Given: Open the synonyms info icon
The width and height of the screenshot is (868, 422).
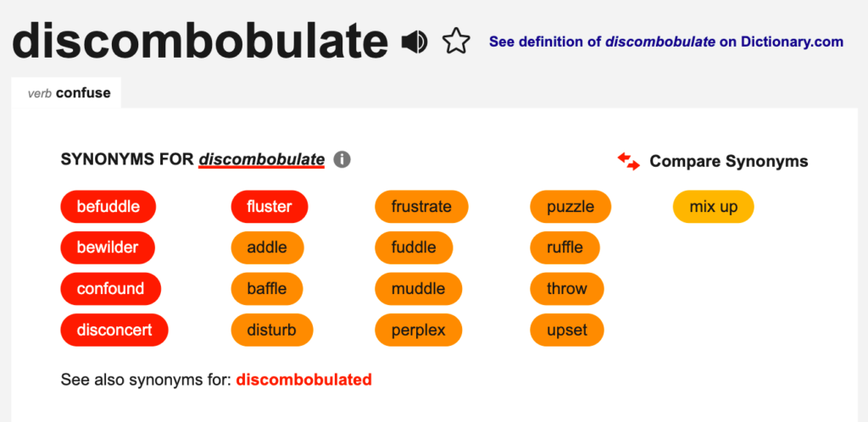Looking at the screenshot, I should [x=342, y=159].
